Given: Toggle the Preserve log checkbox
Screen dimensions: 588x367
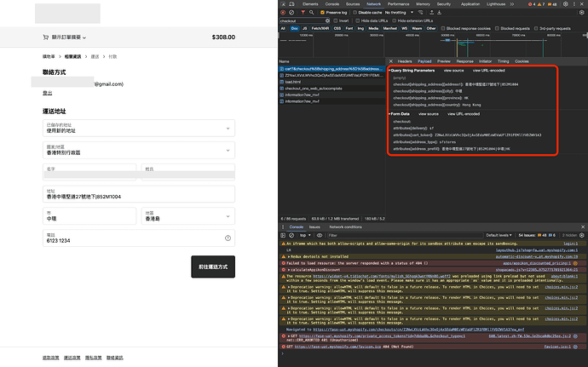Looking at the screenshot, I should click(x=323, y=13).
